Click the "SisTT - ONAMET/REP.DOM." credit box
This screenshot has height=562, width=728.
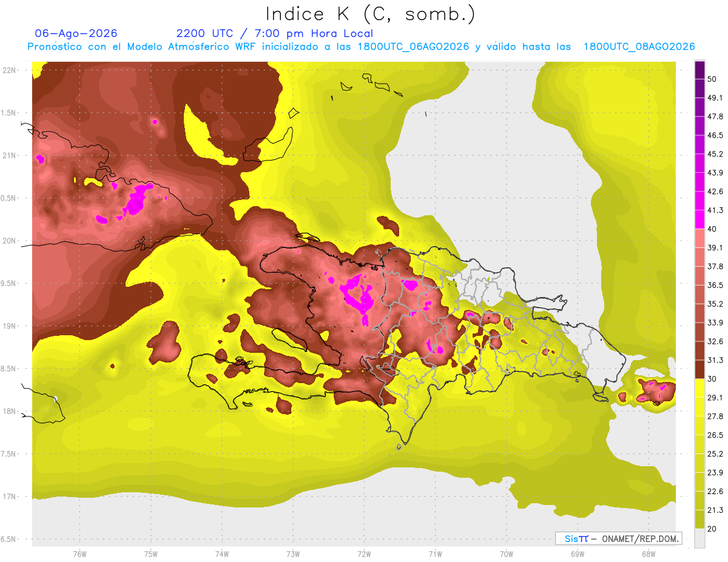[x=619, y=538]
